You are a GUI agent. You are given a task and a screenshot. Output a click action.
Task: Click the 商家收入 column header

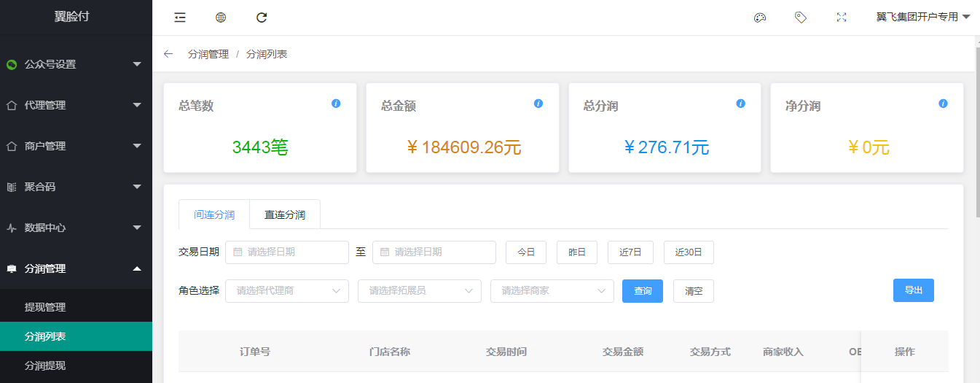click(x=783, y=352)
